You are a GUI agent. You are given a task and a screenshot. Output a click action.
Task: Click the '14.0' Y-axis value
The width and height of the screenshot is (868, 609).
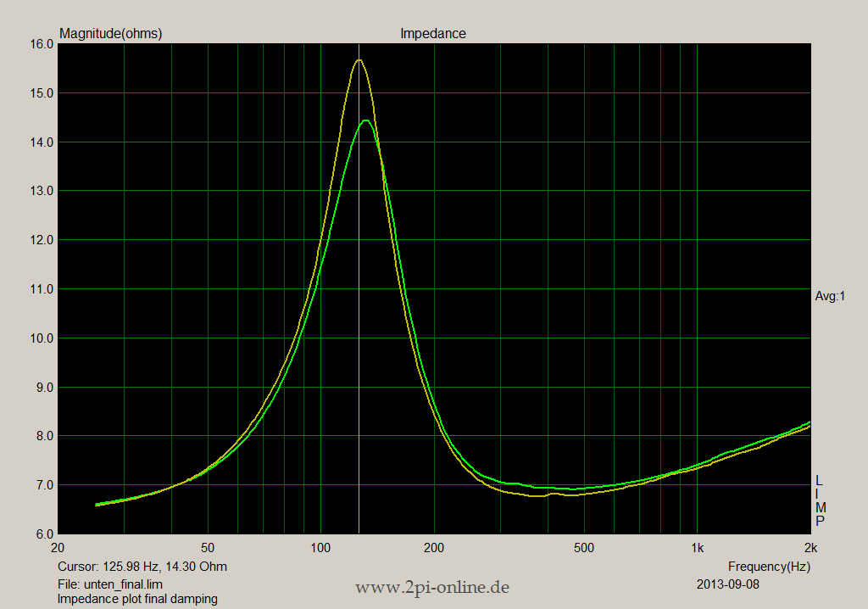point(42,142)
